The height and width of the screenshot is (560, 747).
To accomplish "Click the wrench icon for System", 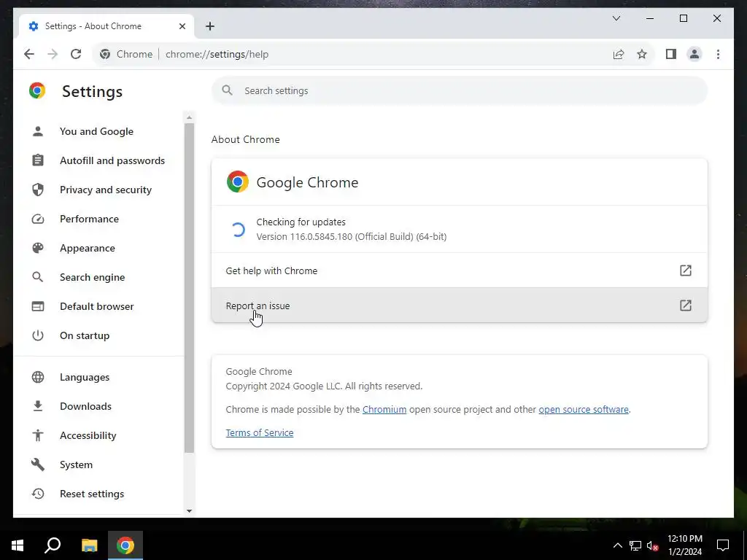I will [38, 464].
